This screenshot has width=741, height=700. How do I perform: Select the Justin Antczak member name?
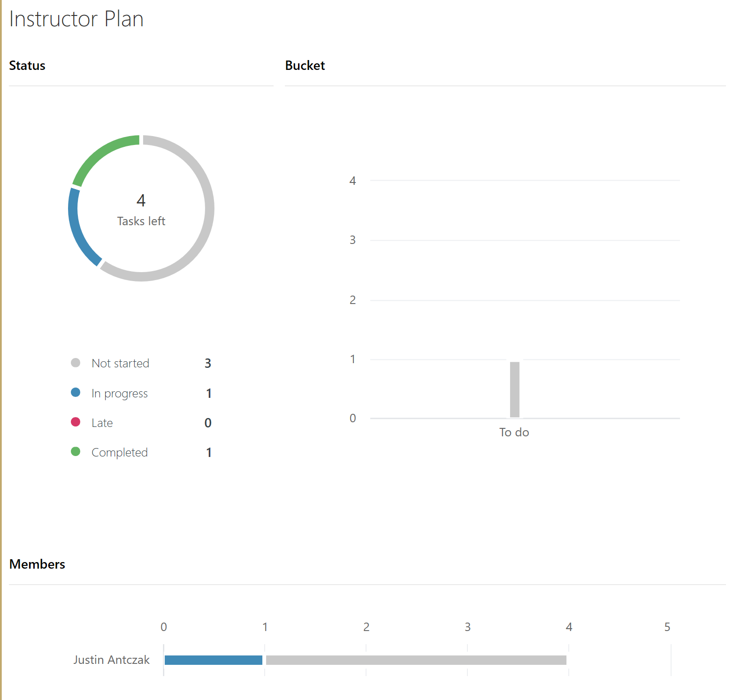[x=111, y=660]
